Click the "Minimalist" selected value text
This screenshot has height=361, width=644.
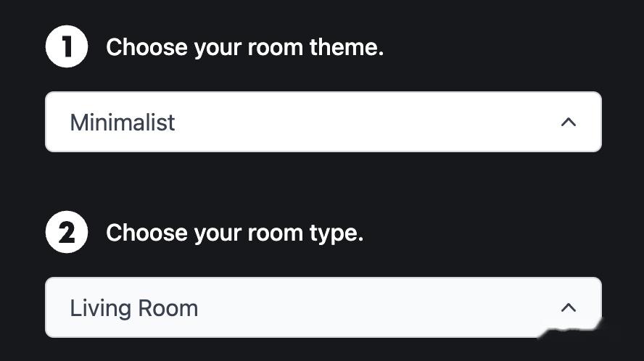coord(122,123)
